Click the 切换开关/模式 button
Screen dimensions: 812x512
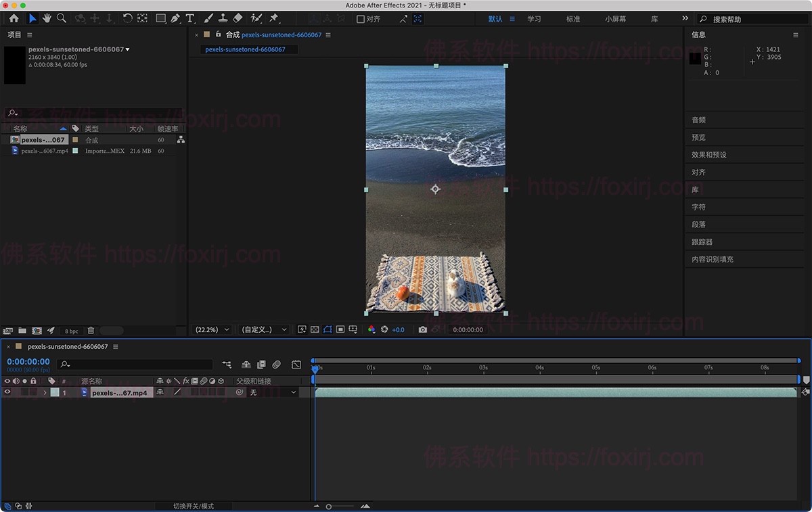[194, 505]
